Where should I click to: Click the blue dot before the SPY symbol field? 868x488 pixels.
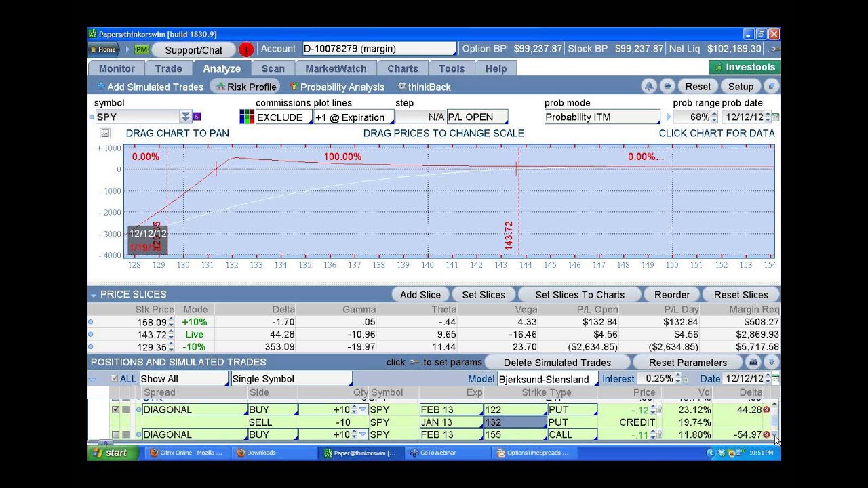(92, 117)
